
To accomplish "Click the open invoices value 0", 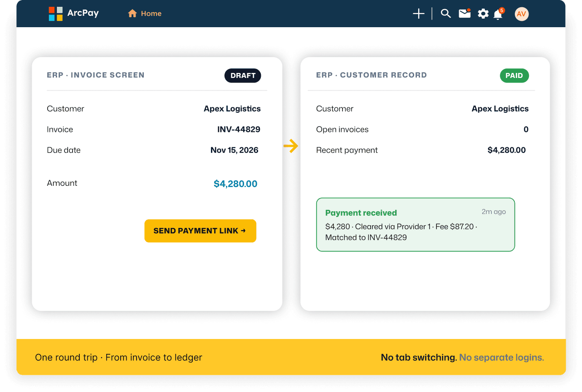I will (x=526, y=130).
